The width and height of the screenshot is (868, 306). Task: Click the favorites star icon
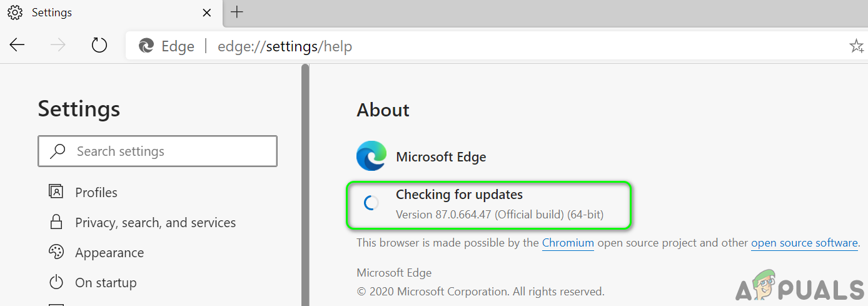coord(855,46)
